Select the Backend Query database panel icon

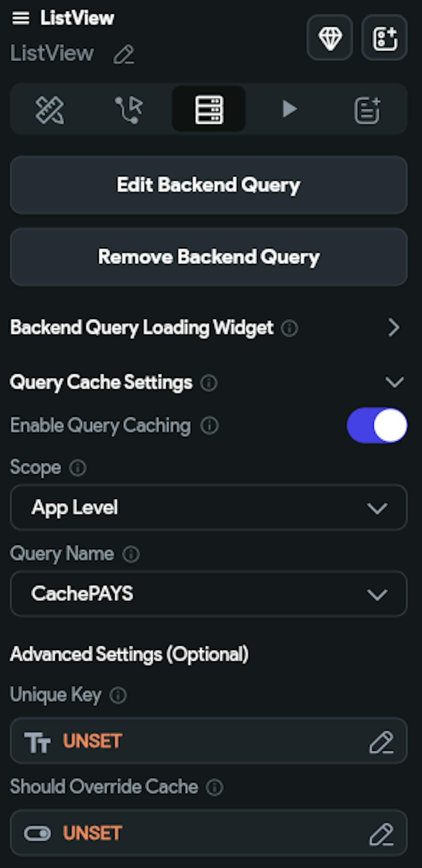pyautogui.click(x=208, y=109)
